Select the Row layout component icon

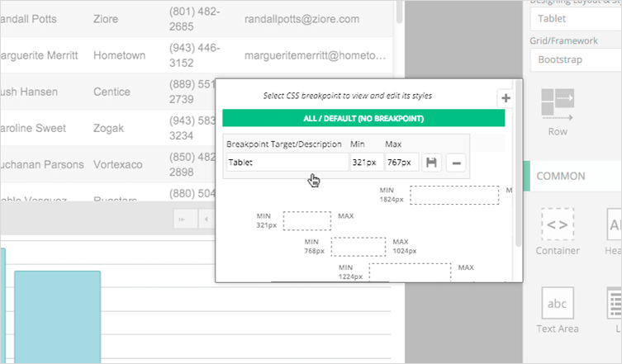(x=558, y=105)
